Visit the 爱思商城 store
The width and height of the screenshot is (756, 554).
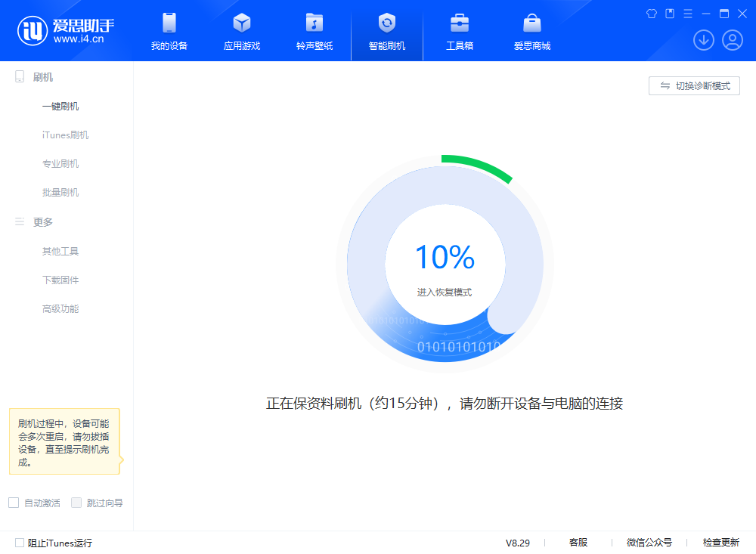pyautogui.click(x=530, y=30)
